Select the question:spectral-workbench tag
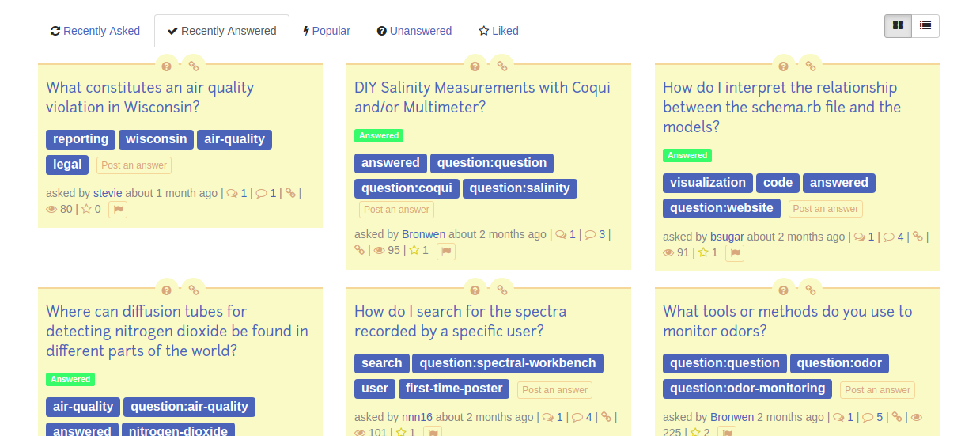This screenshot has height=436, width=980. point(508,363)
